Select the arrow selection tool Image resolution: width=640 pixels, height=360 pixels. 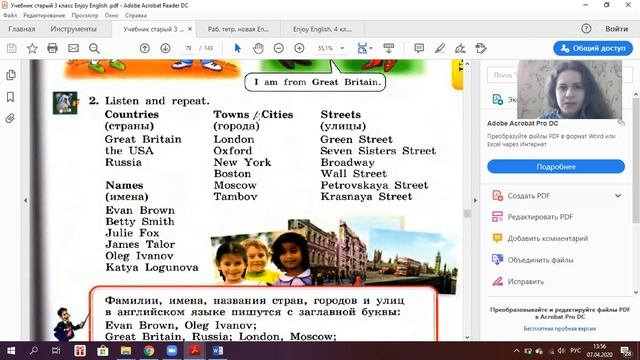tap(238, 48)
